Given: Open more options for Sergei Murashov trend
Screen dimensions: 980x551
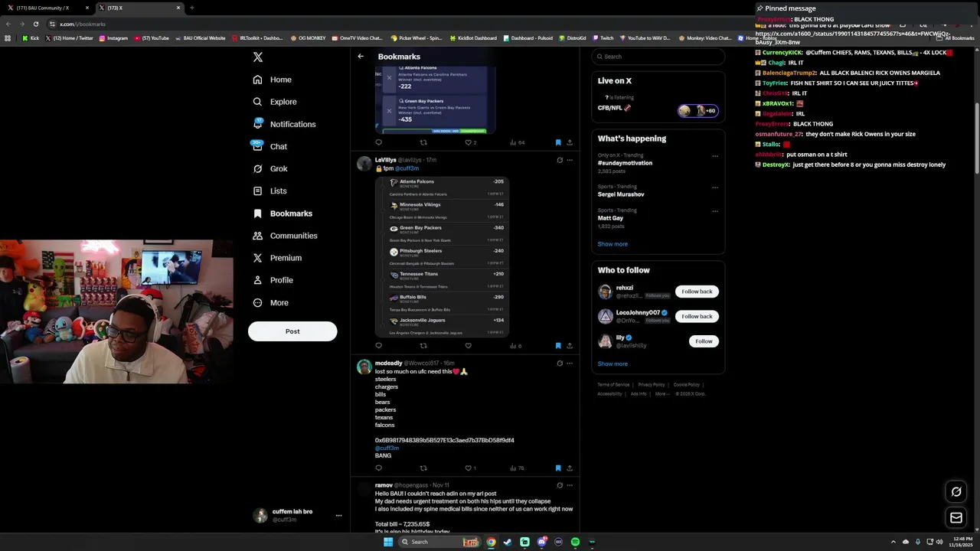Looking at the screenshot, I should (x=715, y=187).
